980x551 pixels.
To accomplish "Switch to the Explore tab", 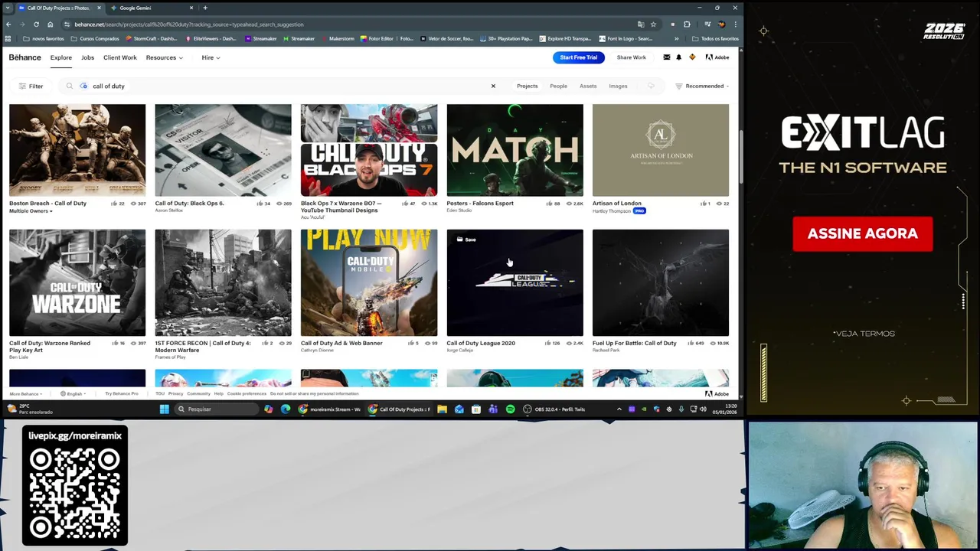I will coord(60,57).
